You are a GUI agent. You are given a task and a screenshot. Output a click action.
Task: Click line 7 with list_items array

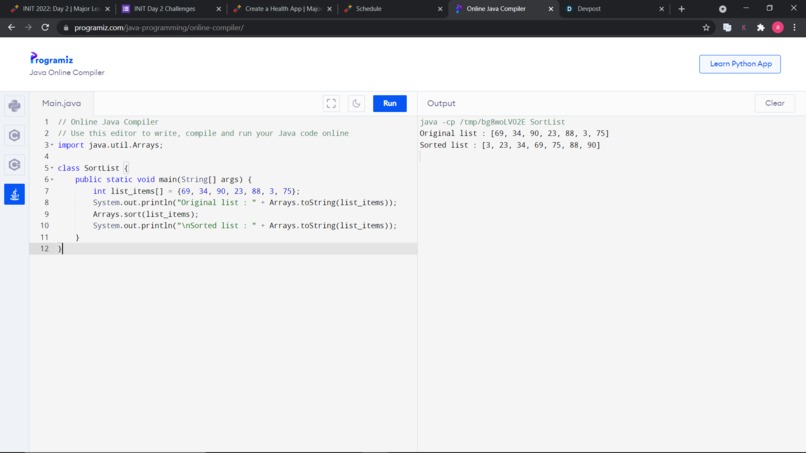[x=196, y=191]
